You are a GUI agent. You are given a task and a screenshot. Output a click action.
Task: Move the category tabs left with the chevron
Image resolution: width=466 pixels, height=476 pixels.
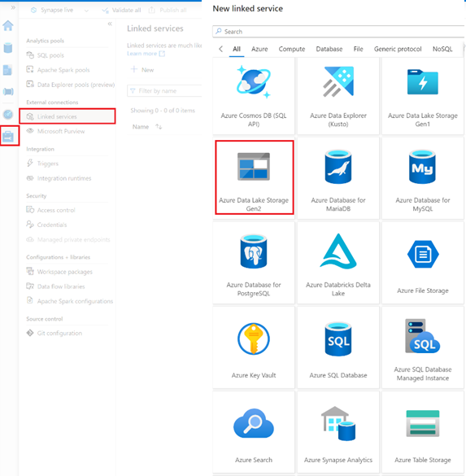pos(221,49)
